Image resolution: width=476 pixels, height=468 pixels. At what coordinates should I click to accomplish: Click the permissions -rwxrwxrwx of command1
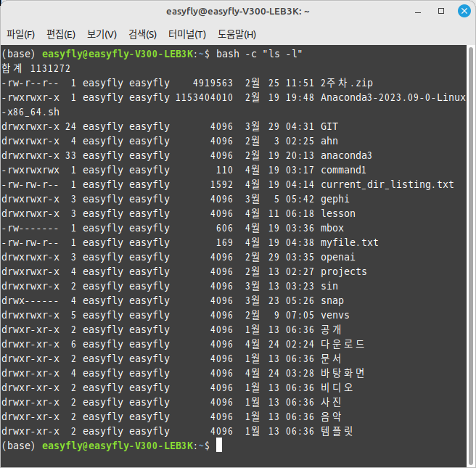pyautogui.click(x=30, y=170)
